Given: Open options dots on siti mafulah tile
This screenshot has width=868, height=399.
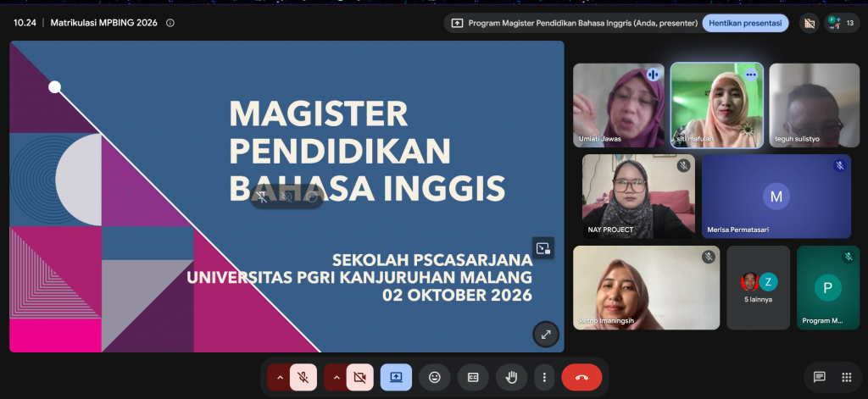Looking at the screenshot, I should pyautogui.click(x=751, y=75).
